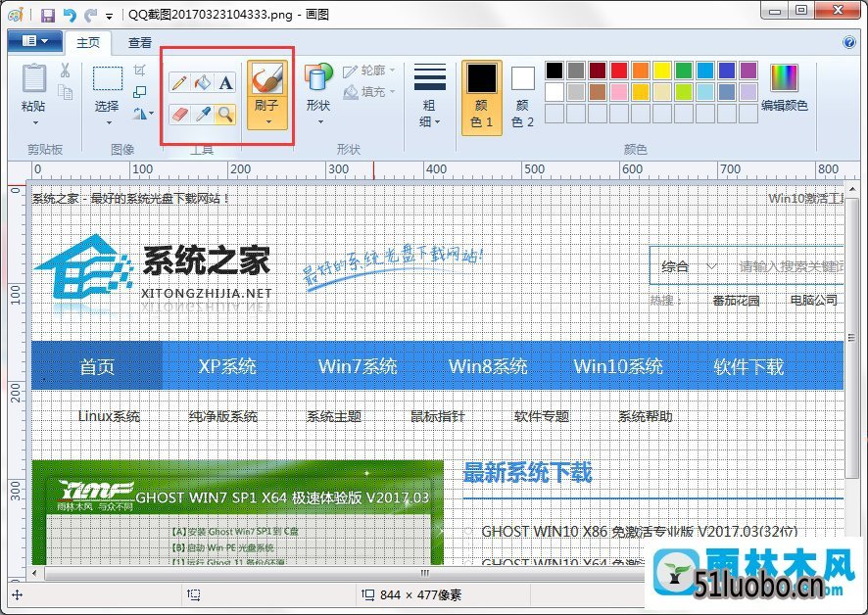Click the Select (选择) rectangle icon
868x615 pixels.
pyautogui.click(x=108, y=78)
